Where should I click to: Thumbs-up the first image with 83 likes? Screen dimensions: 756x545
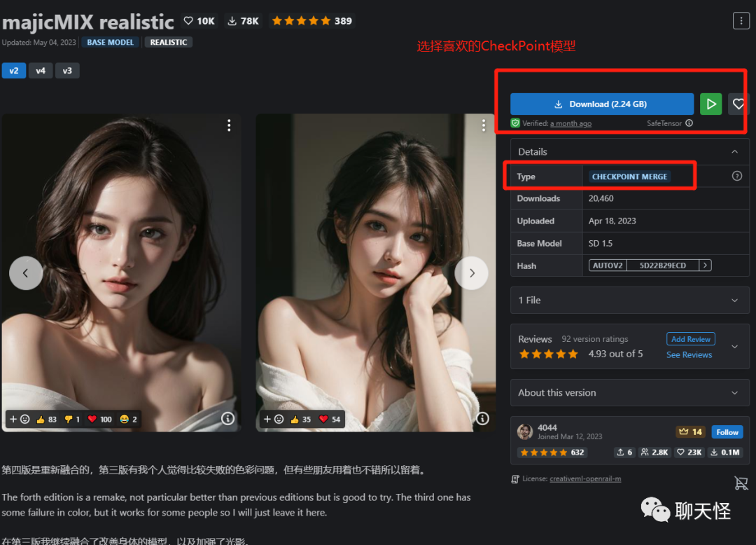(46, 419)
